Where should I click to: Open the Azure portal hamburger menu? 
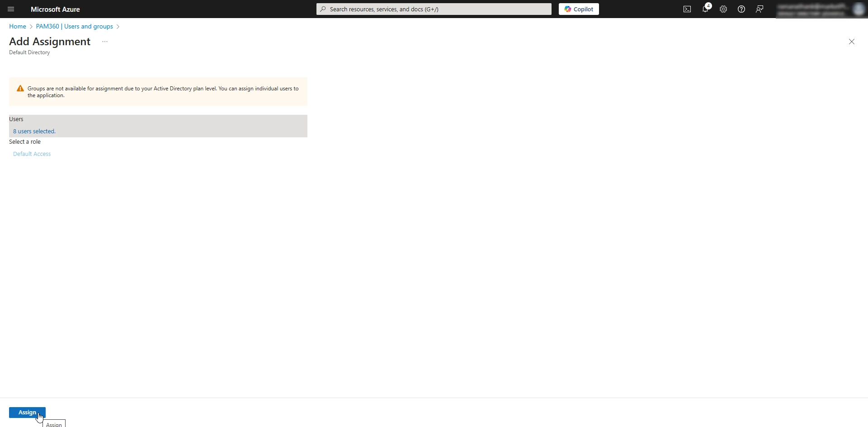coord(11,9)
